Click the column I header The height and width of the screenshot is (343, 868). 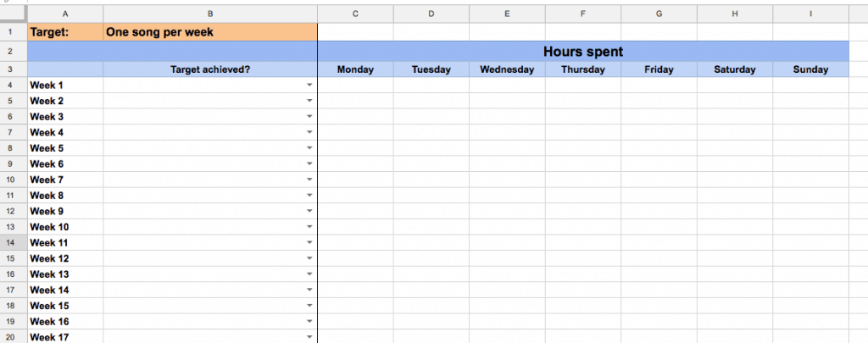click(x=810, y=14)
